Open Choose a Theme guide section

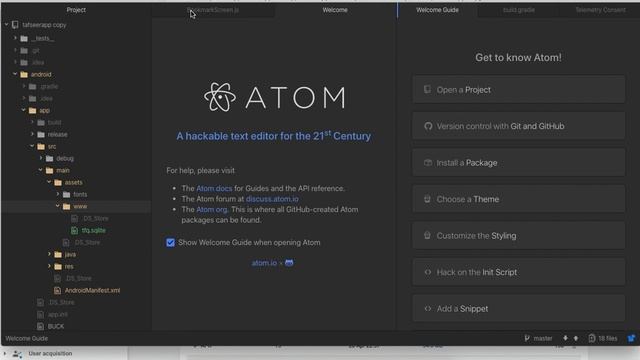[518, 199]
